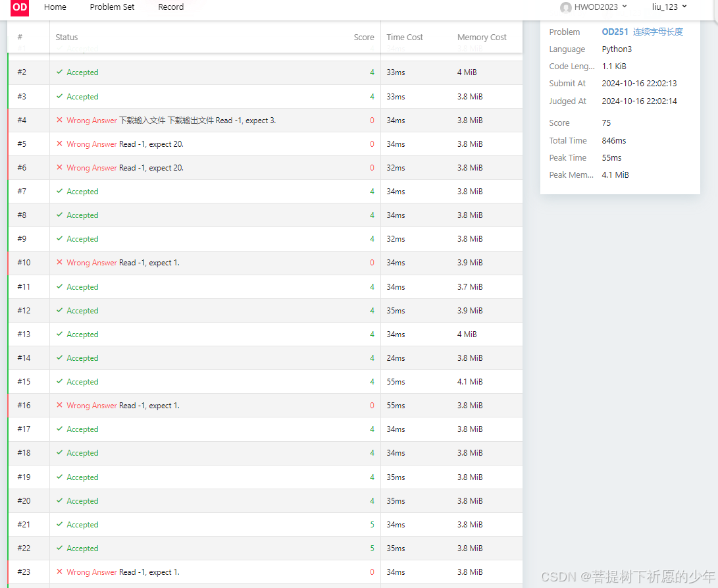Viewport: 718px width, 588px height.
Task: Click the 2024-10-16 22:02:14 judged time
Action: coord(639,101)
